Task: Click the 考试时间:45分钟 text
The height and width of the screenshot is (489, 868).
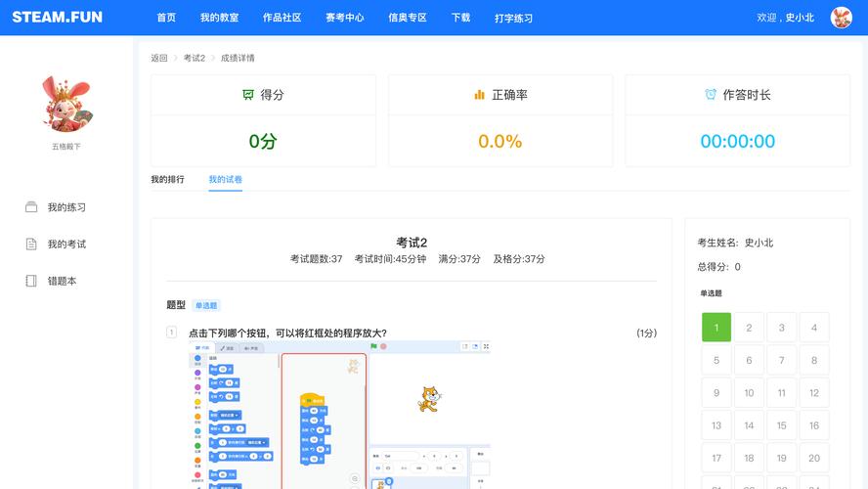Action: point(390,258)
